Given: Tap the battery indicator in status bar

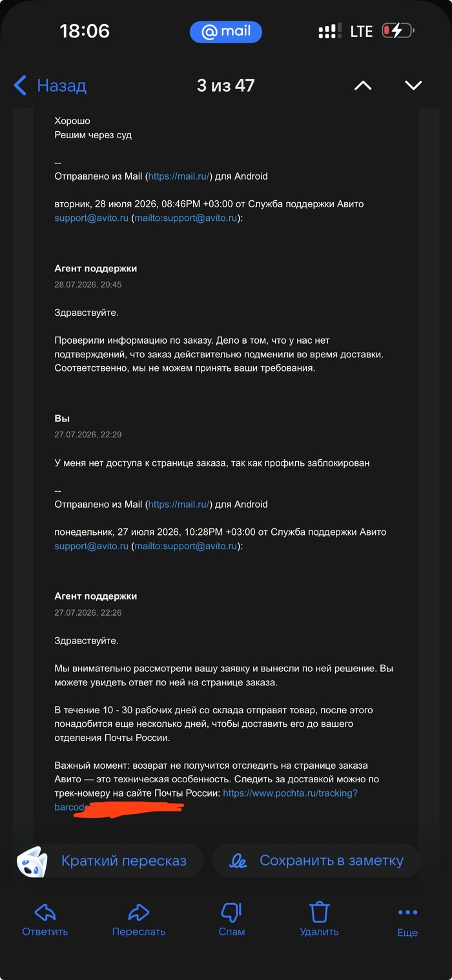Looking at the screenshot, I should point(398,31).
